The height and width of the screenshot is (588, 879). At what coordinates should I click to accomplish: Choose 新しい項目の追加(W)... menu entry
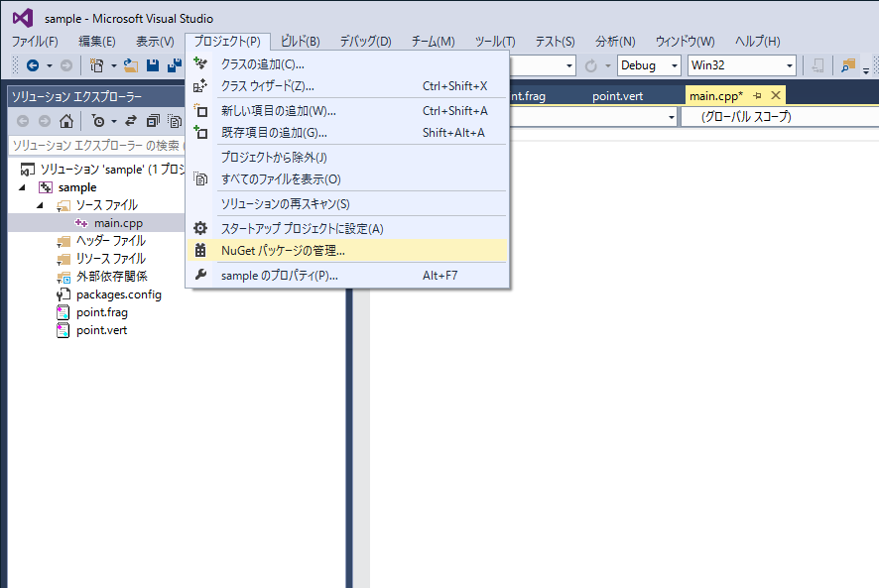(x=347, y=111)
